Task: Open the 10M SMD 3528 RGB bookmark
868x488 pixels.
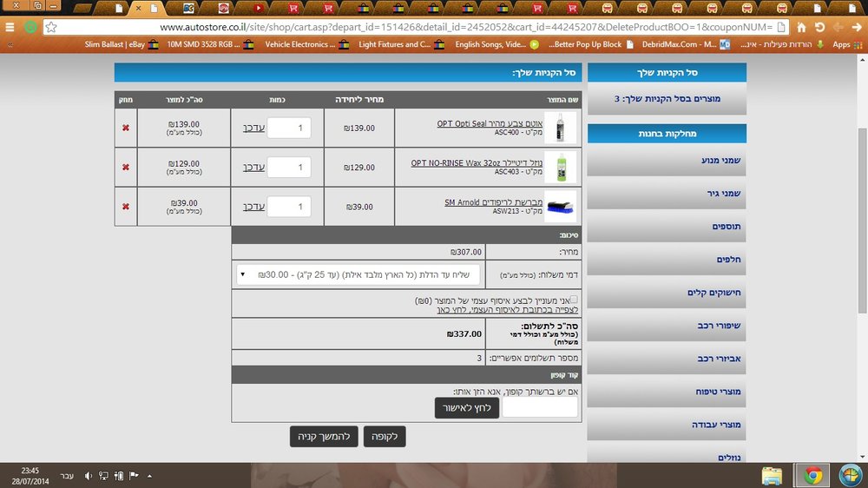Action: 210,44
